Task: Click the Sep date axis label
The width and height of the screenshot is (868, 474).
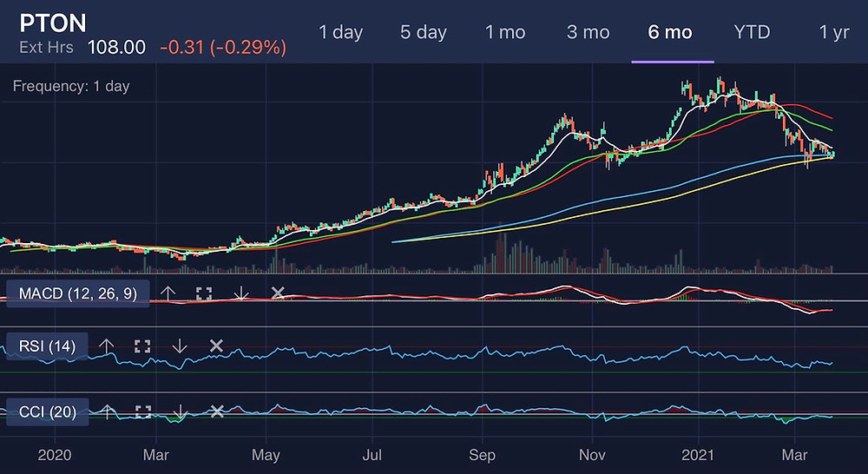Action: click(482, 455)
